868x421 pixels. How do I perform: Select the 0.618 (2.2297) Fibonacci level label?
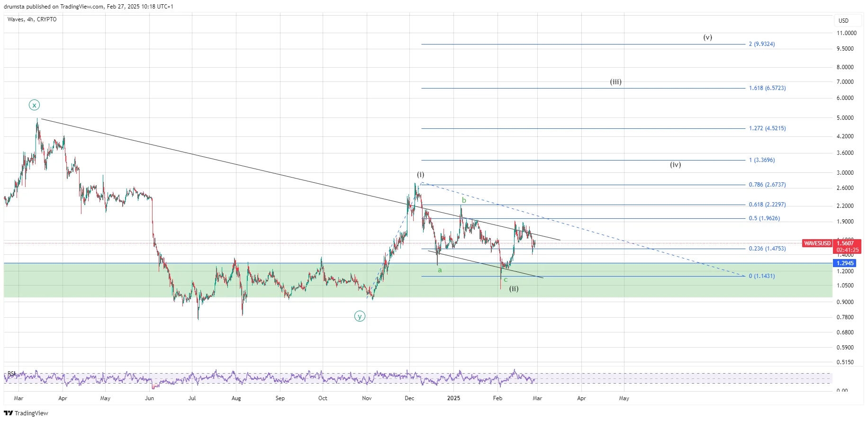point(767,205)
